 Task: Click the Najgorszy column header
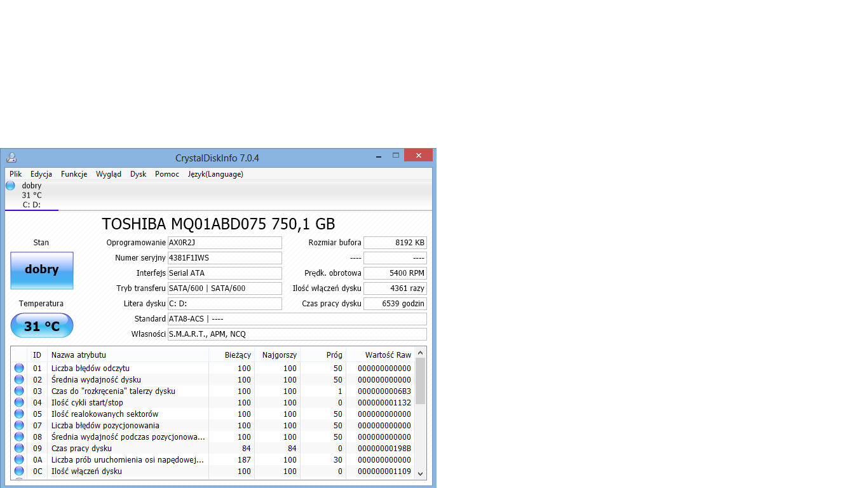[278, 355]
